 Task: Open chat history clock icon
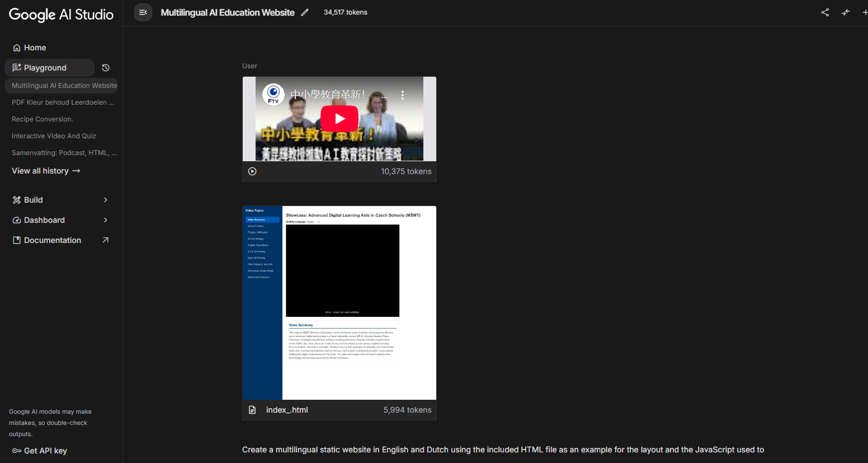(x=106, y=68)
